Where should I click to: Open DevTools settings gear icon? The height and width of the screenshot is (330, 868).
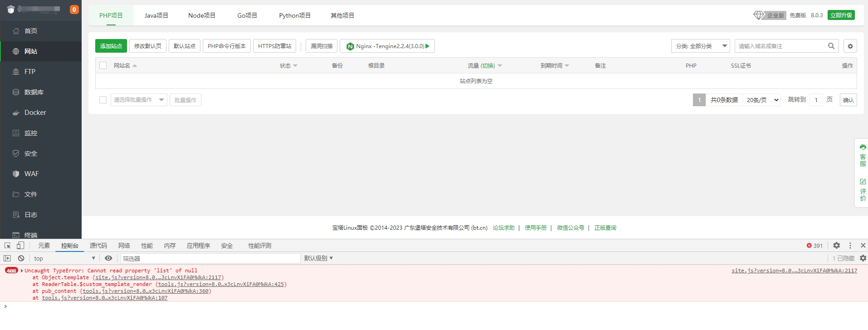pyautogui.click(x=837, y=246)
